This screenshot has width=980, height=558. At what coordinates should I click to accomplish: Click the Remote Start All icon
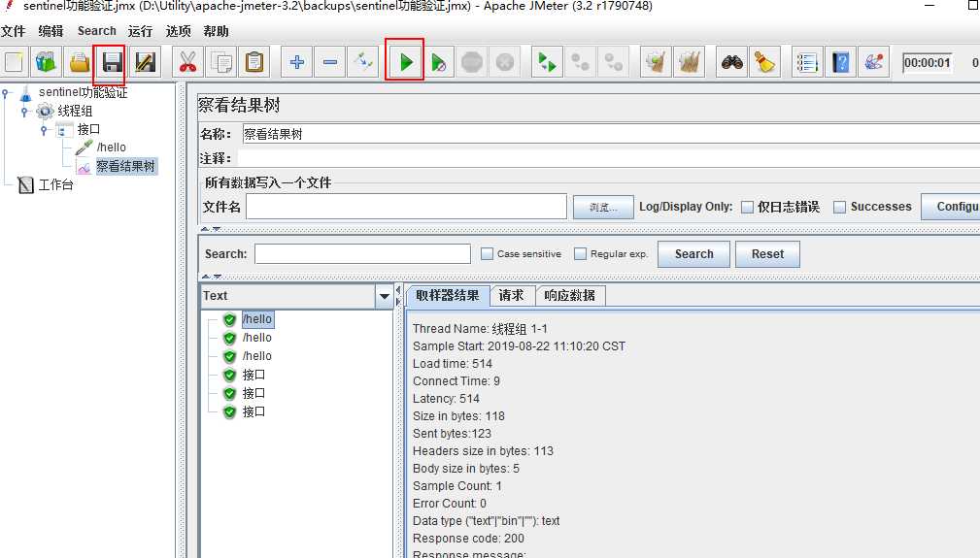(x=547, y=62)
